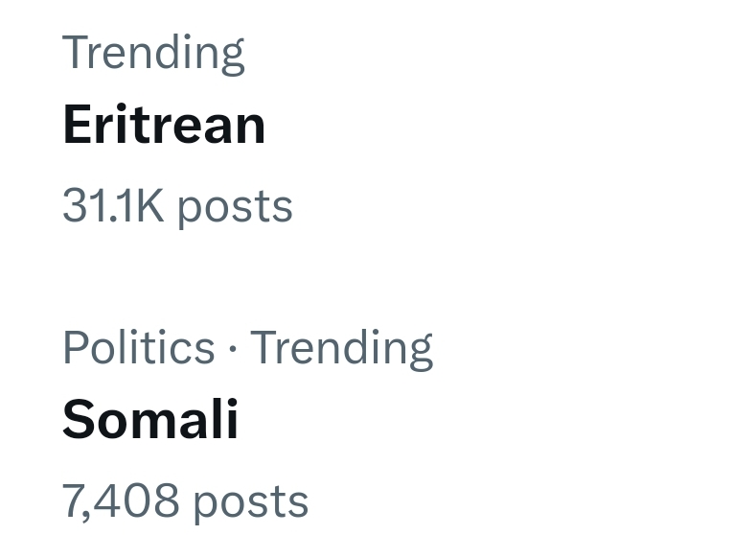Click the Trending label beside Politics
Image resolution: width=756 pixels, height=558 pixels.
(341, 347)
